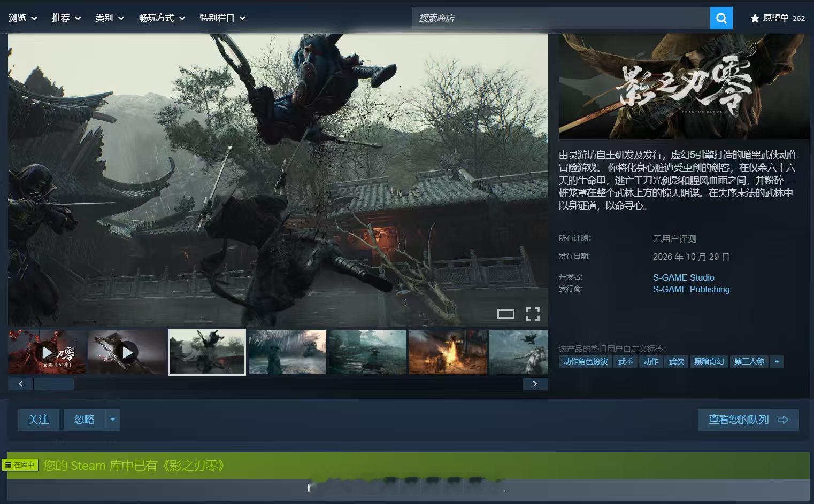Screen dimensions: 814x504
Task: Play the first red trailer thumbnail
Action: coord(47,352)
